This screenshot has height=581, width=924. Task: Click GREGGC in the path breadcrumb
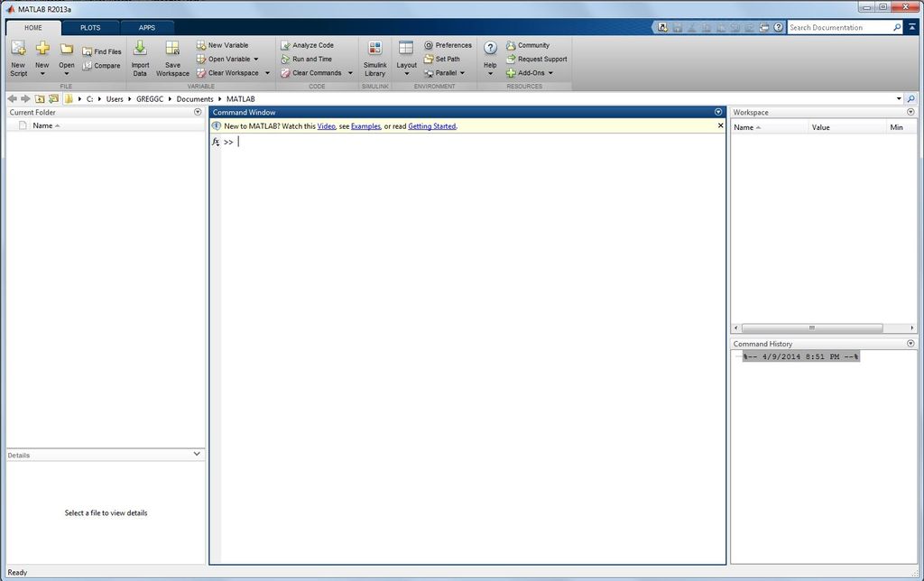(150, 99)
